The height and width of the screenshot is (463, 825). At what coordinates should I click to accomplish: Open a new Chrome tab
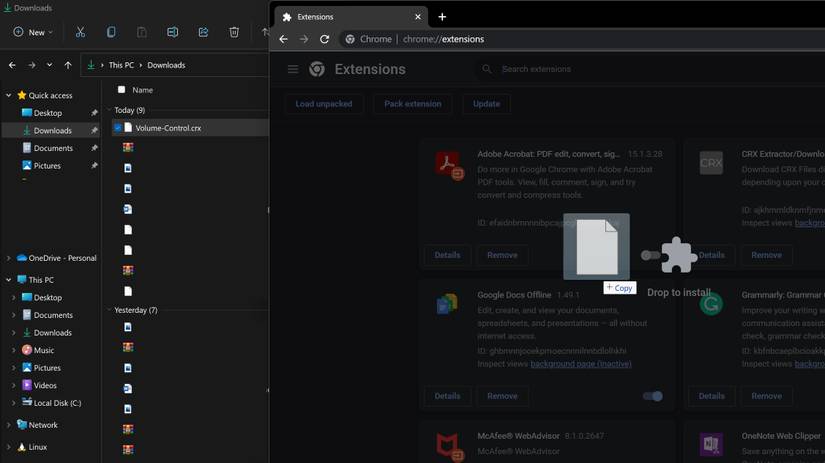coord(442,17)
